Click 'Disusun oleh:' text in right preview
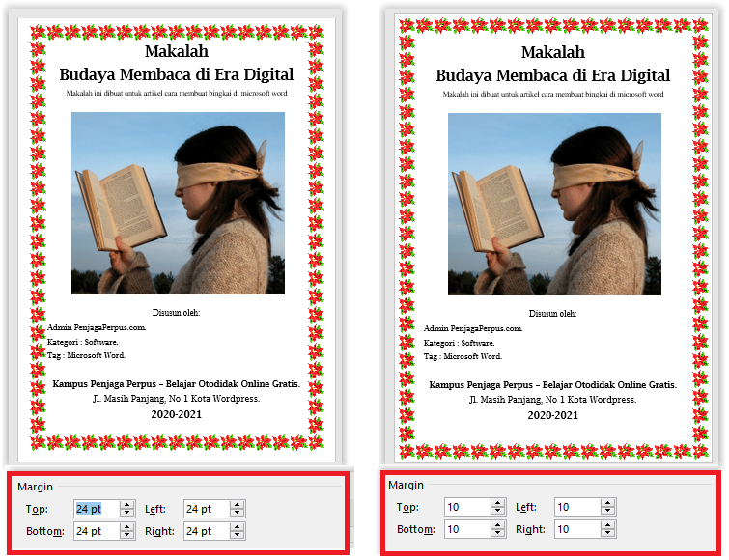729x560 pixels. (x=553, y=314)
